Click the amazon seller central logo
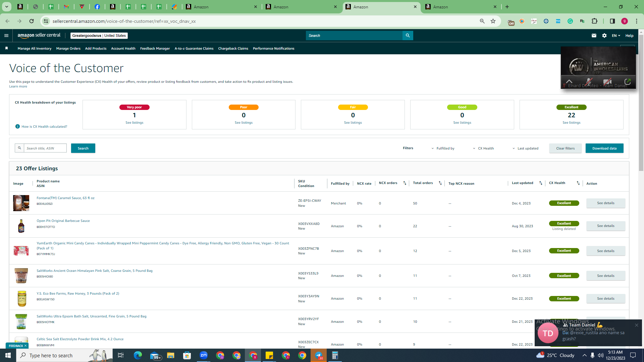This screenshot has height=362, width=644. click(x=39, y=36)
